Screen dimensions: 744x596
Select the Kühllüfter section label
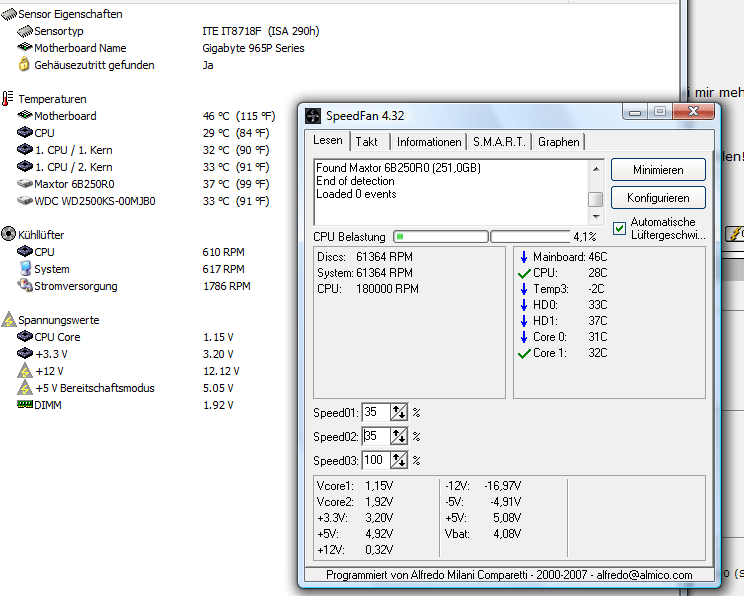[x=41, y=235]
